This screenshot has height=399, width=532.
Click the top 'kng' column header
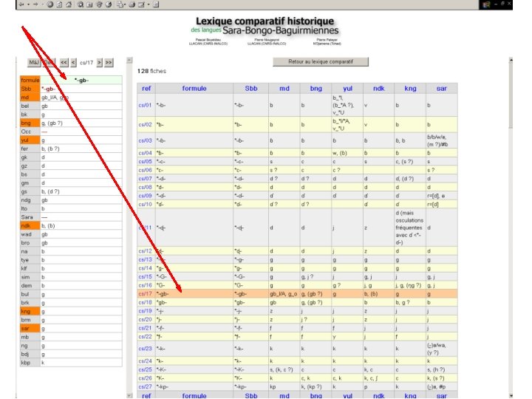click(410, 88)
